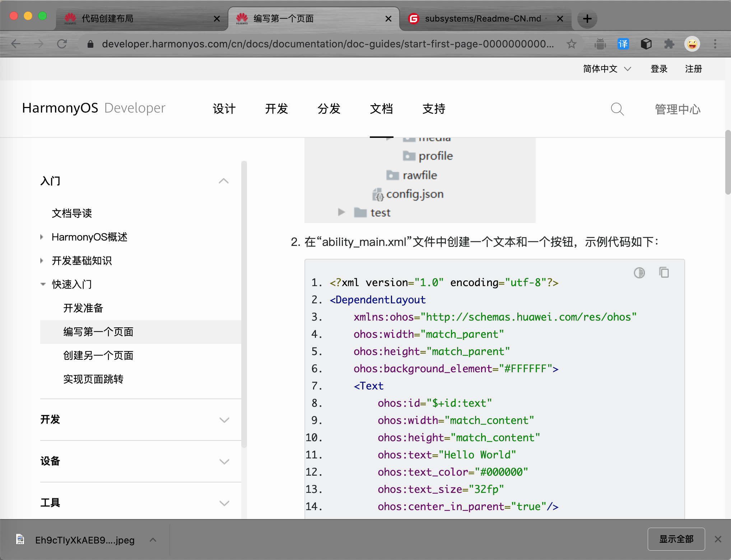This screenshot has width=731, height=560.
Task: Collapse the 入门 sidebar section
Action: point(224,181)
